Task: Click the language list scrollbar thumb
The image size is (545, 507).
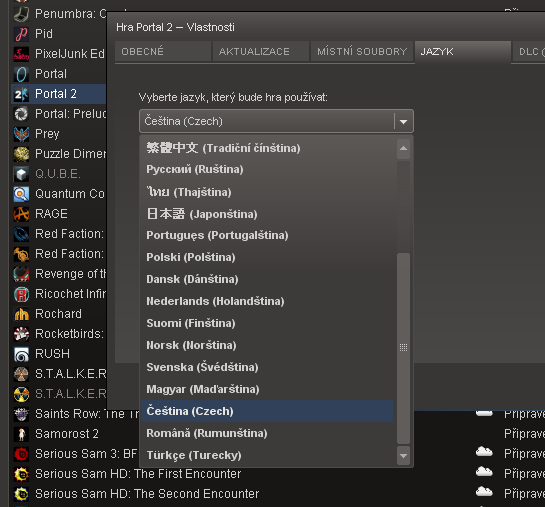Action: (x=403, y=348)
